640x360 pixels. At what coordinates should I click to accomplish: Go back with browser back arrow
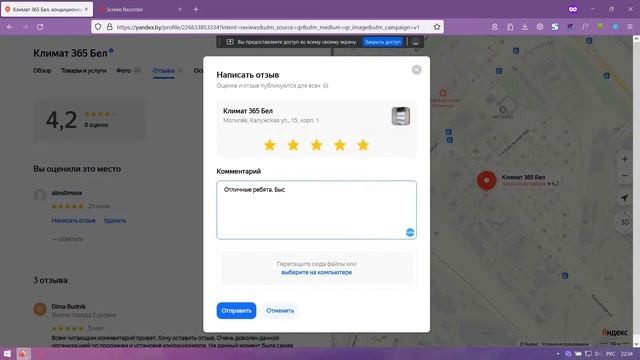tap(10, 27)
